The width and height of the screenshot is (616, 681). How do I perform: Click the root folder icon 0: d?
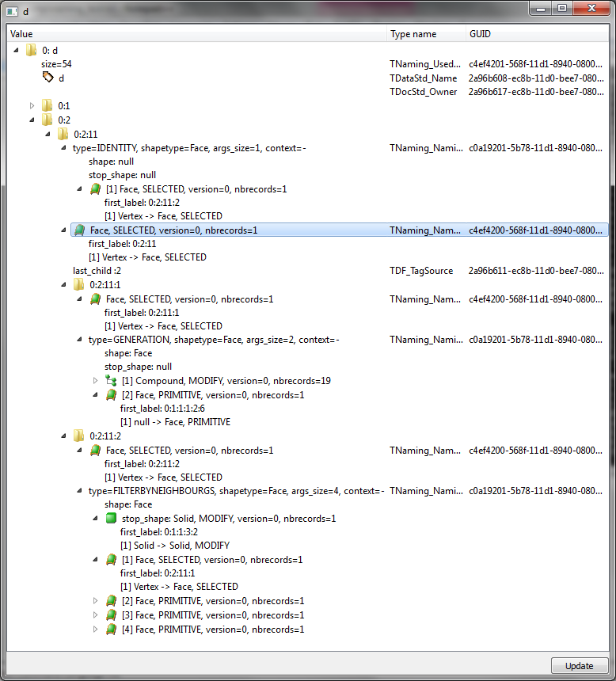click(x=32, y=50)
